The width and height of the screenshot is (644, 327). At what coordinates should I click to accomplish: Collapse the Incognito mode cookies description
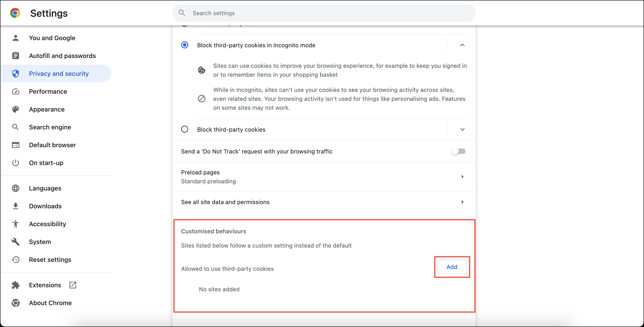coord(462,45)
